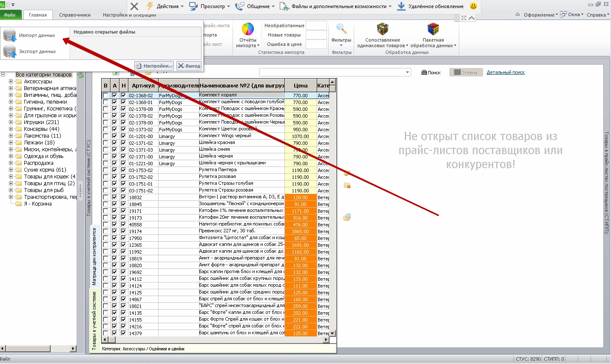Click the Rubik's cube matching identical products icon
Screen dimensions: 611x364
click(383, 29)
